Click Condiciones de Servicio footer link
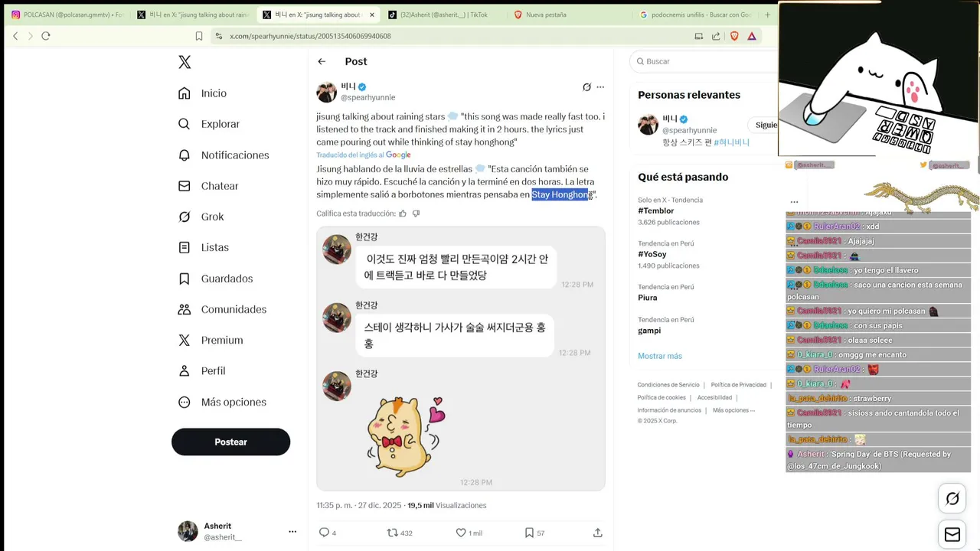Viewport: 980px width, 551px height. (668, 385)
